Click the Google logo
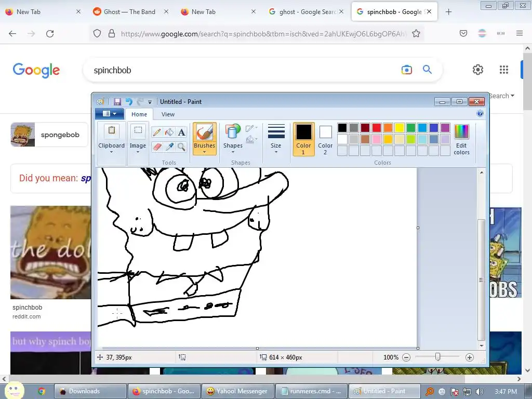 36,70
